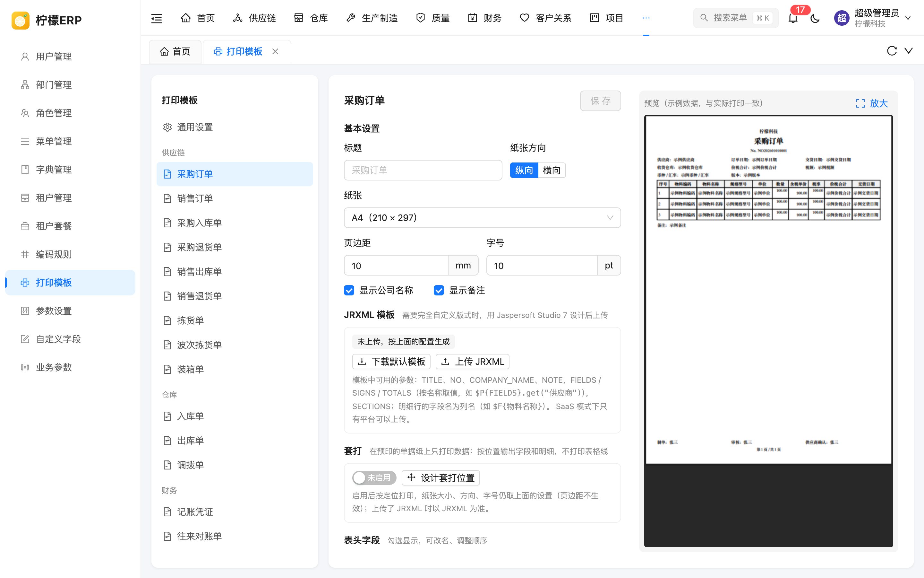Viewport: 924px width, 578px height.
Task: Open 部门管理 in the sidebar
Action: click(x=70, y=85)
